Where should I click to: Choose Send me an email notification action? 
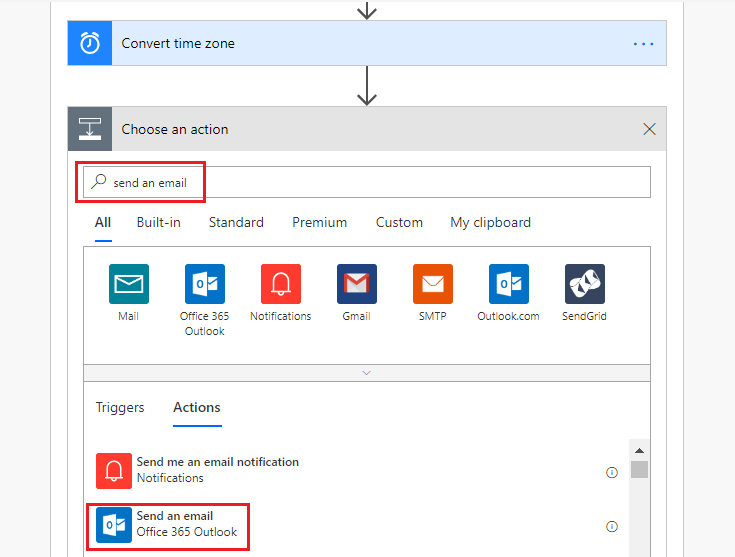click(x=217, y=469)
